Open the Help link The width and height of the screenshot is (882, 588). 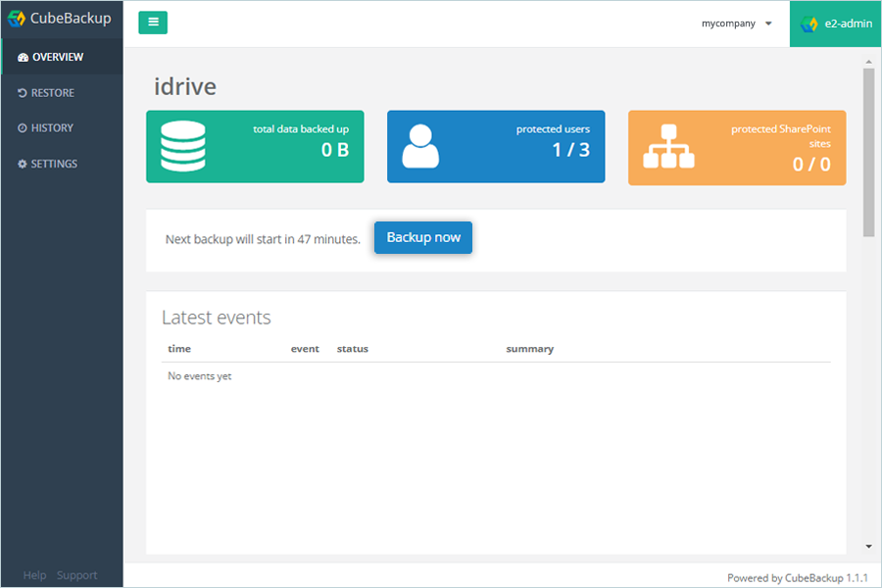pyautogui.click(x=34, y=575)
